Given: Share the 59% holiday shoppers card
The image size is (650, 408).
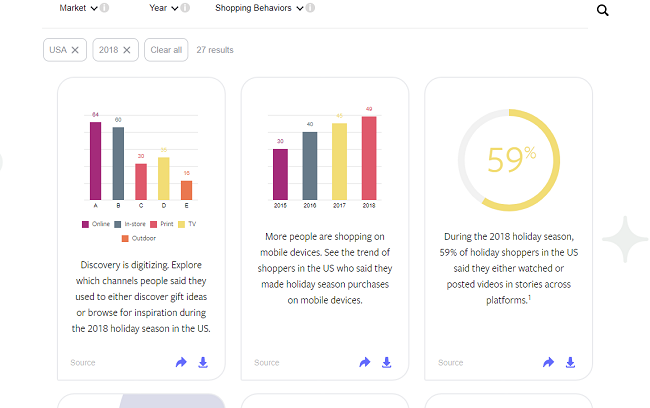Looking at the screenshot, I should point(548,362).
